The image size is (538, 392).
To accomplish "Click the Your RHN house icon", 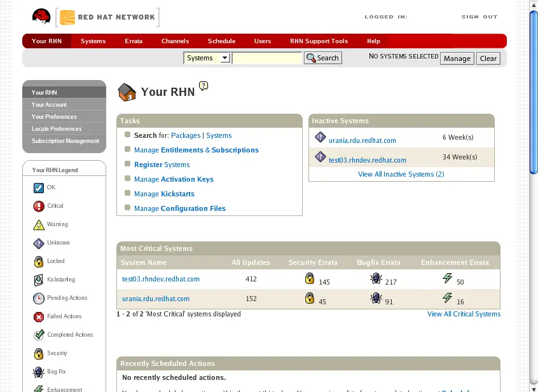I will pos(127,93).
